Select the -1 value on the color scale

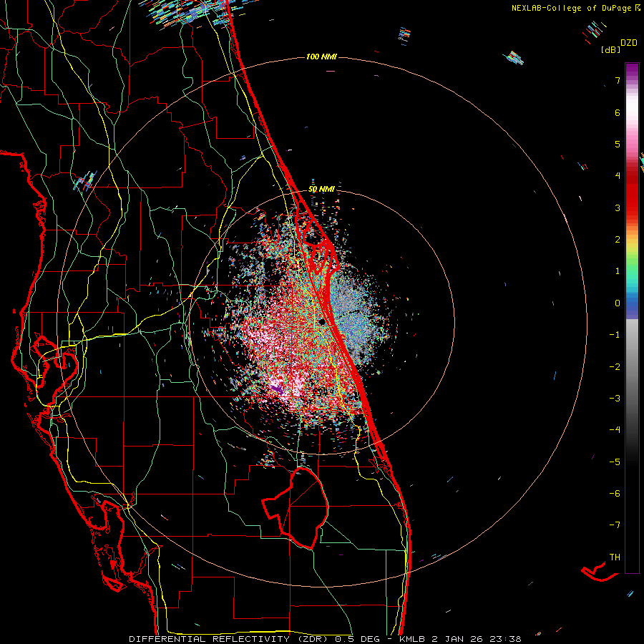[615, 335]
